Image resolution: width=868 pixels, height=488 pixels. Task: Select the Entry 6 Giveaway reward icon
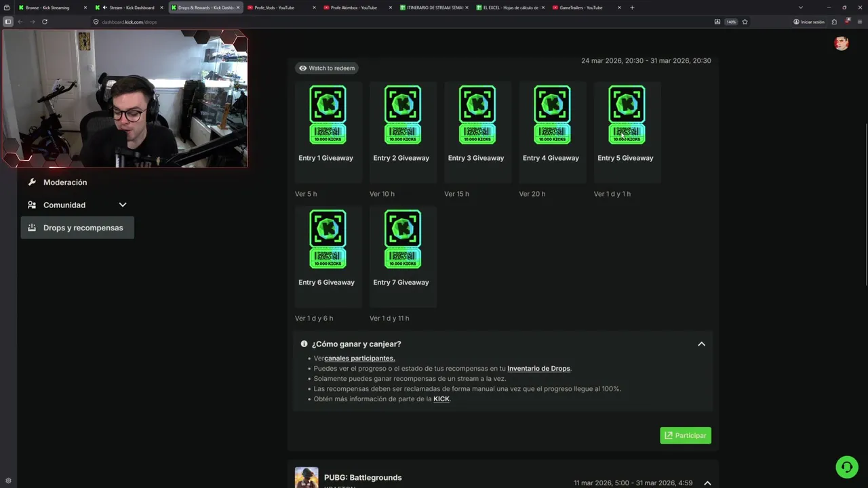(328, 239)
